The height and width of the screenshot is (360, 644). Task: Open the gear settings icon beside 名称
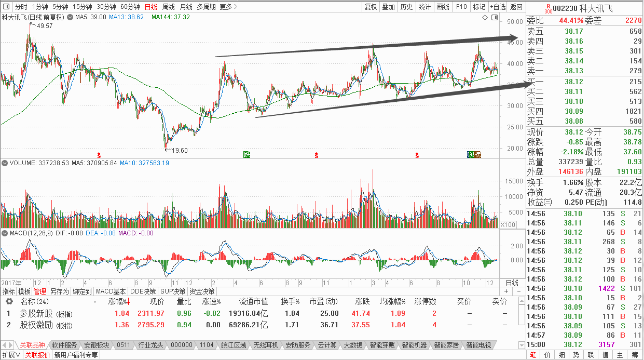(9, 301)
